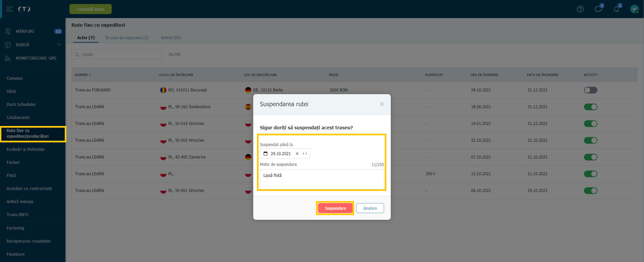Open the calendar icon in date field
The height and width of the screenshot is (262, 644).
coord(265,153)
